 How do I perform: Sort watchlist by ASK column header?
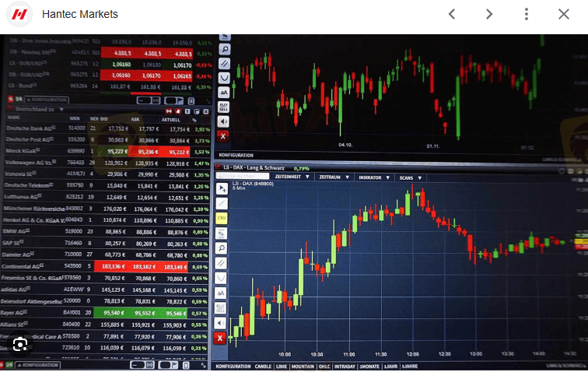pyautogui.click(x=135, y=119)
